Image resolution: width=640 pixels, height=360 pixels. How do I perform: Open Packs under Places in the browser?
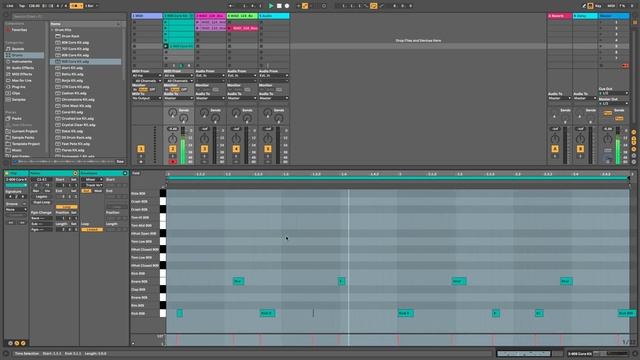click(x=17, y=118)
